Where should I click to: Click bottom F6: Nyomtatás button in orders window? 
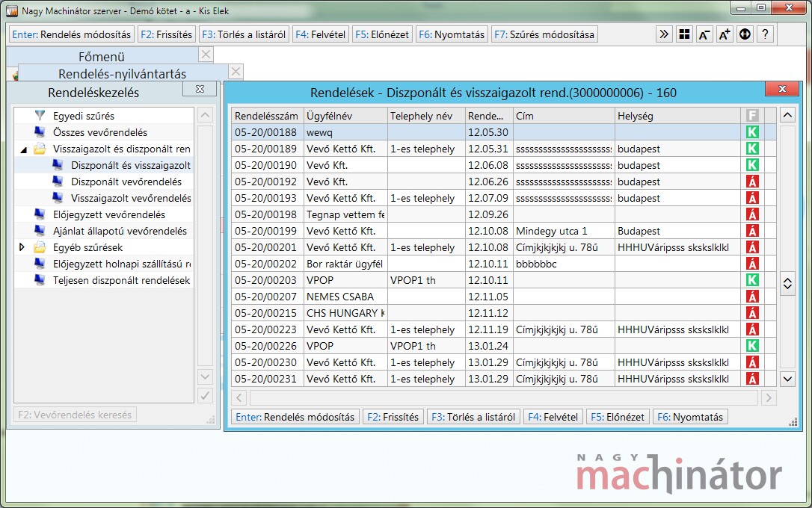click(690, 417)
